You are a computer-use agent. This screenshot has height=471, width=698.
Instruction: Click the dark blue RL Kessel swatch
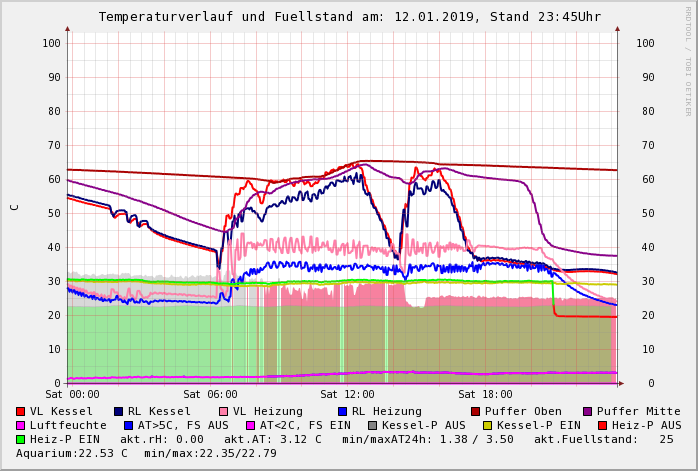point(119,411)
